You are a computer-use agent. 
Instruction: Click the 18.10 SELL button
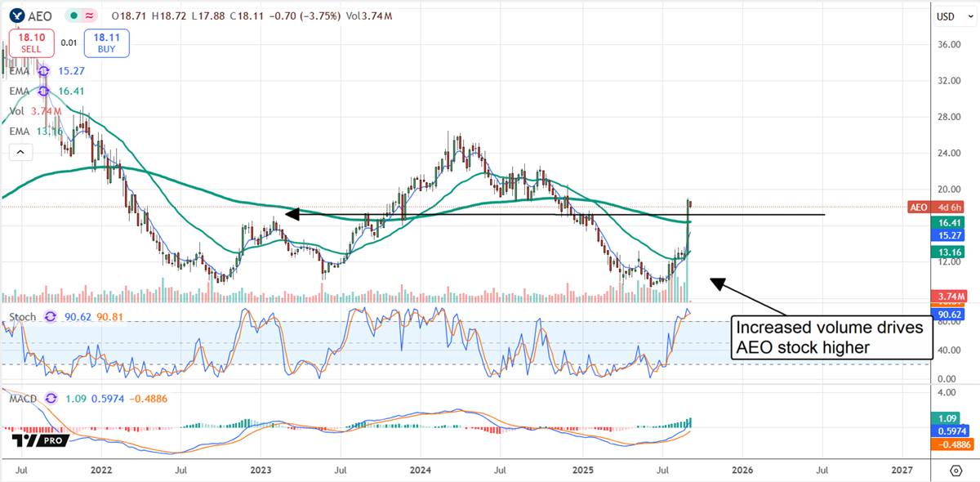[x=31, y=42]
